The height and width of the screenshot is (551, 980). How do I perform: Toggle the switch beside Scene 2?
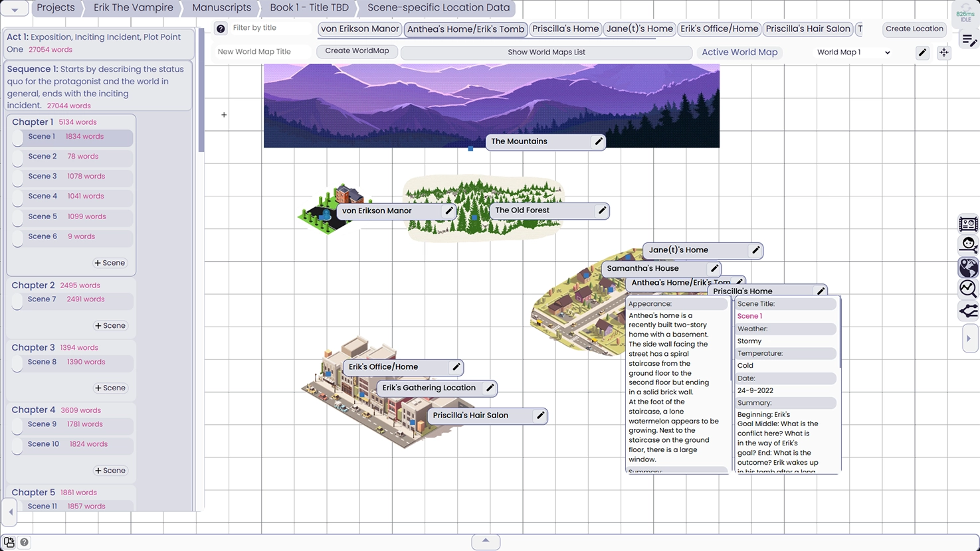click(18, 157)
